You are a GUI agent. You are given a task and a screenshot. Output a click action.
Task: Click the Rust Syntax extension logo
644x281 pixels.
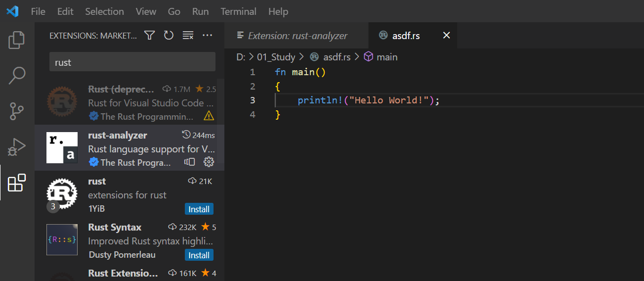point(62,239)
